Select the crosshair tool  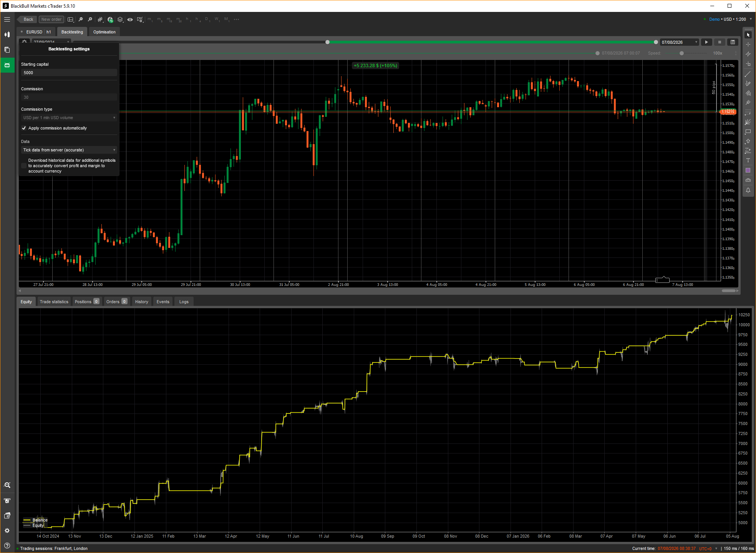coord(748,45)
